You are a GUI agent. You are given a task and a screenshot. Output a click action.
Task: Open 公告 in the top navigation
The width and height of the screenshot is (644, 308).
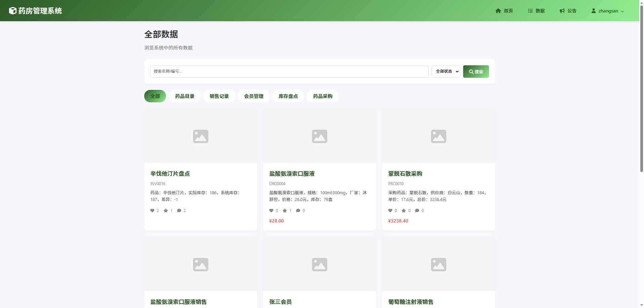point(568,11)
